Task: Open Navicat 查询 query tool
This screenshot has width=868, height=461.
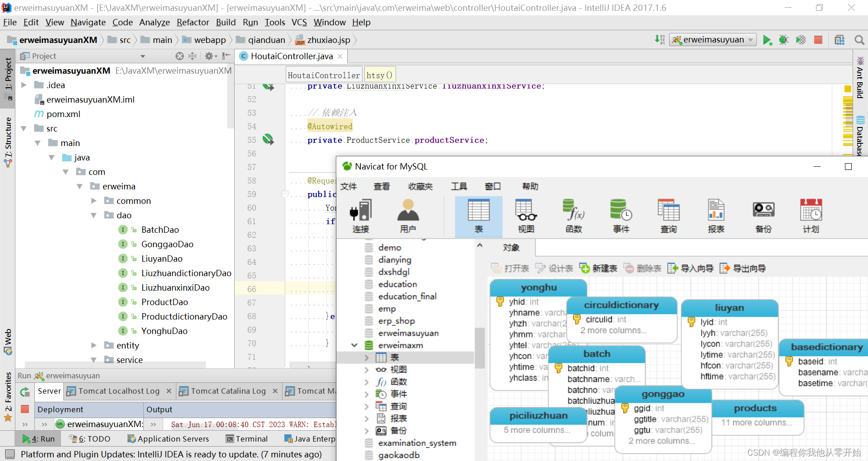Action: 669,216
